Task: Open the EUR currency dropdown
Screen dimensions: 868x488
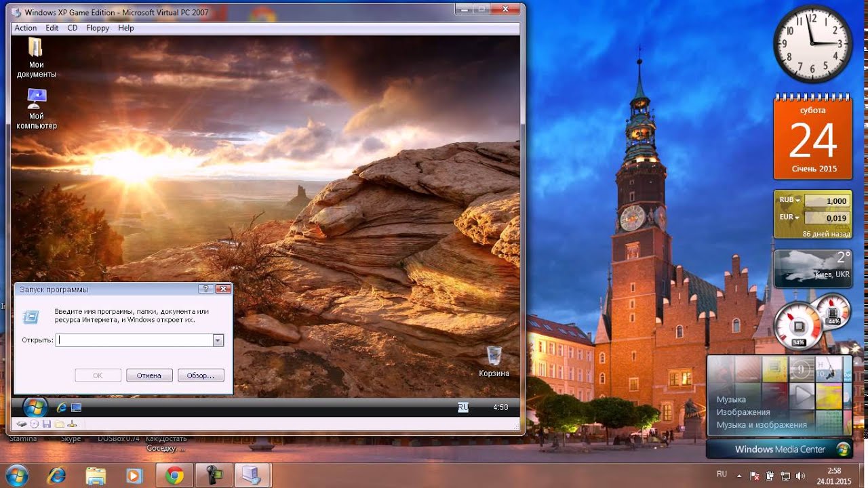Action: tap(790, 218)
